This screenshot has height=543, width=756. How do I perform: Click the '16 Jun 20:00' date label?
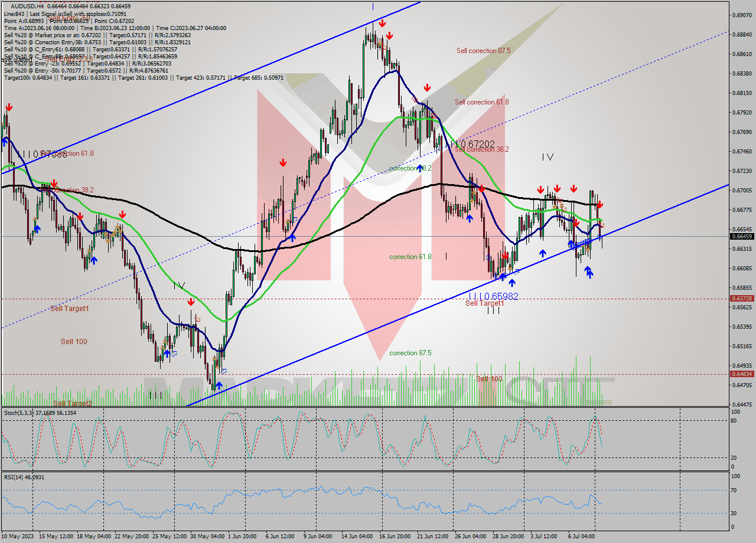coord(395,537)
